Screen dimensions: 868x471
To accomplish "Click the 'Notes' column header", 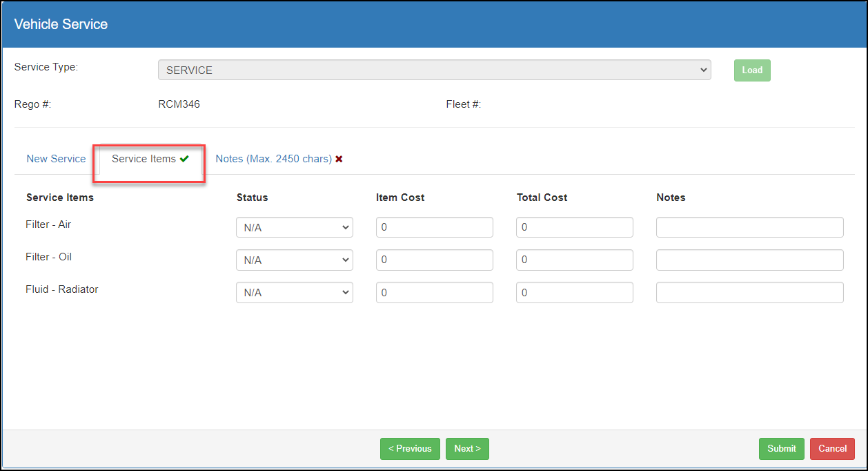I will [x=671, y=198].
